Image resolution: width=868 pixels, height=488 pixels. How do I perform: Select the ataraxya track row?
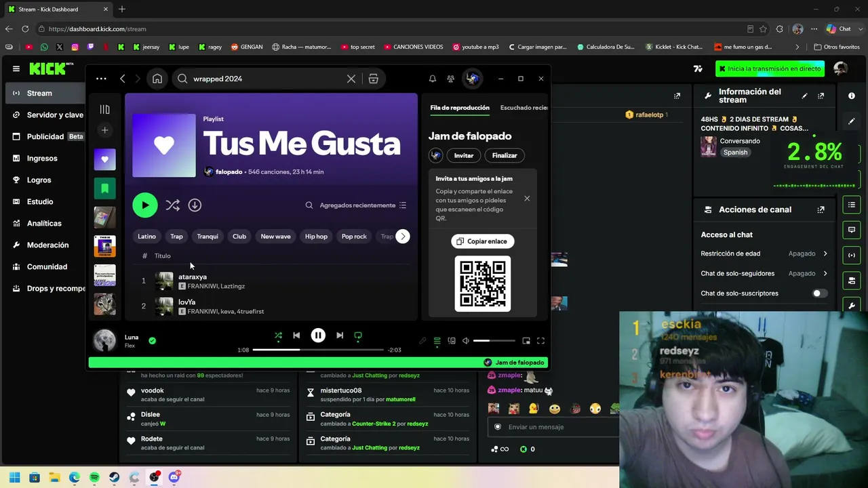(x=271, y=281)
